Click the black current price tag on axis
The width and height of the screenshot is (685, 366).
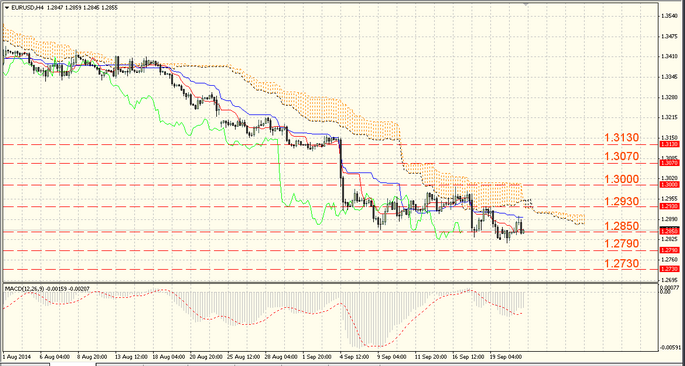point(668,230)
